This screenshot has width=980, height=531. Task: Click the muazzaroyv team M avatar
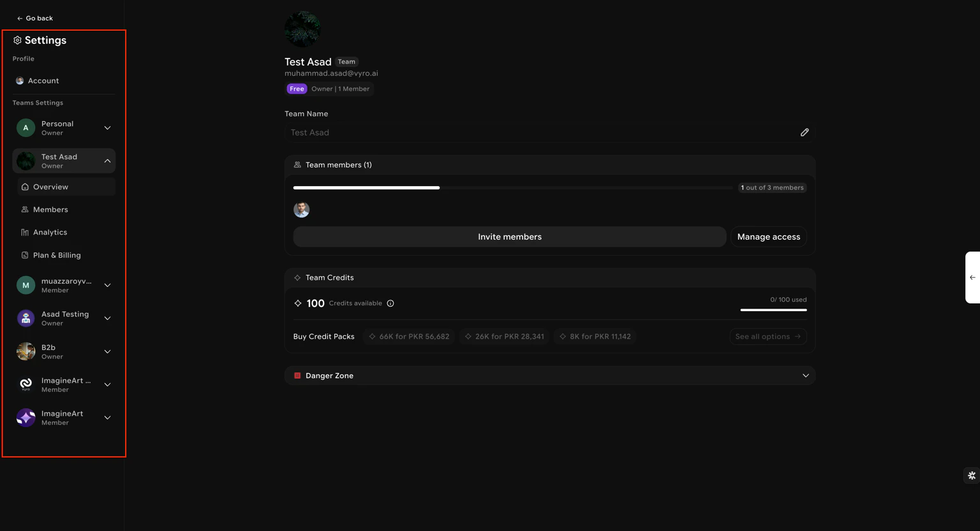(26, 286)
